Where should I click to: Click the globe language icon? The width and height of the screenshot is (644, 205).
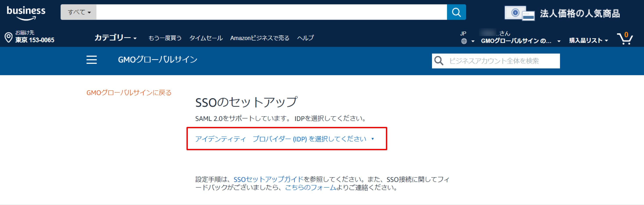[x=464, y=41]
